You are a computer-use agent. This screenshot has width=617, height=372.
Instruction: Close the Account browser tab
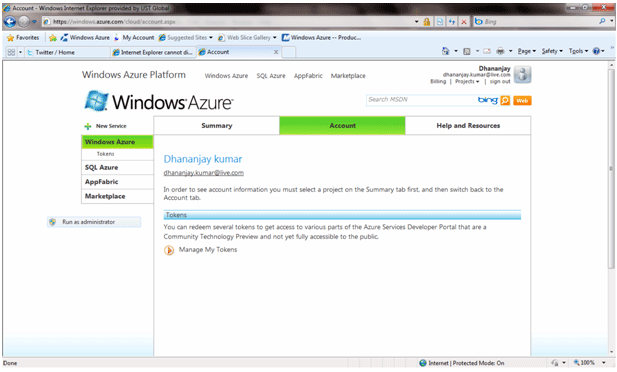click(x=276, y=52)
